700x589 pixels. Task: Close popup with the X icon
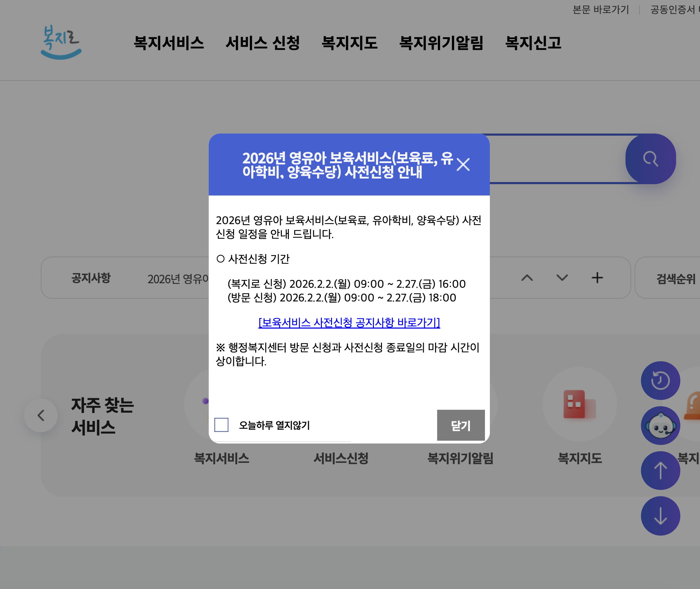click(x=463, y=164)
